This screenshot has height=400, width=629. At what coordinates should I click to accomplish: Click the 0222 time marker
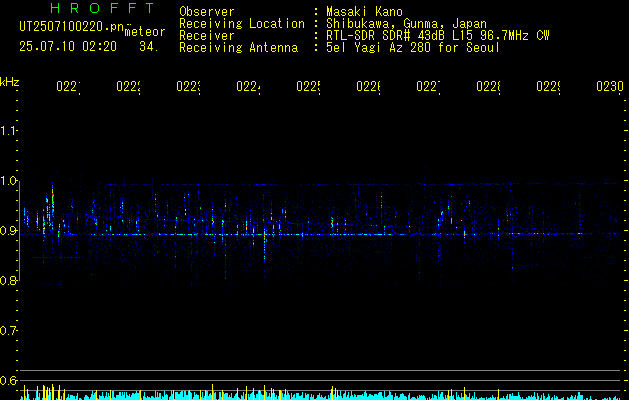[128, 87]
